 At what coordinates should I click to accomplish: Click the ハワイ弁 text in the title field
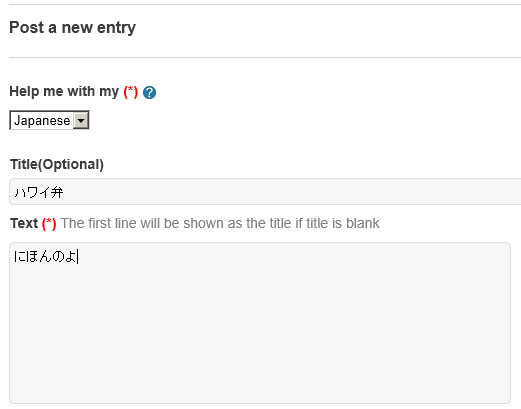39,192
